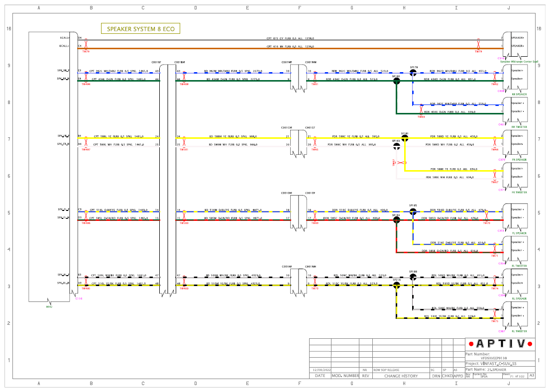This screenshot has width=550, height=392.
Task: Click the C001NM connector label
Action: click(311, 267)
